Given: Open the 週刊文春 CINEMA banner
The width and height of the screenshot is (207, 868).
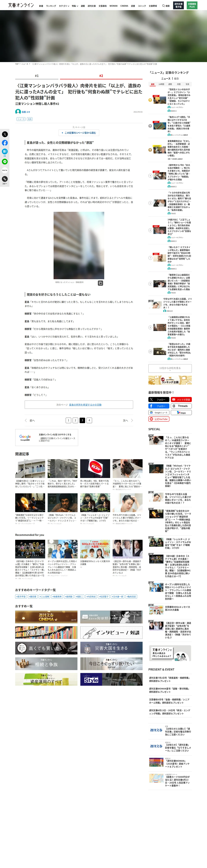Looking at the screenshot, I should pyautogui.click(x=46, y=617).
